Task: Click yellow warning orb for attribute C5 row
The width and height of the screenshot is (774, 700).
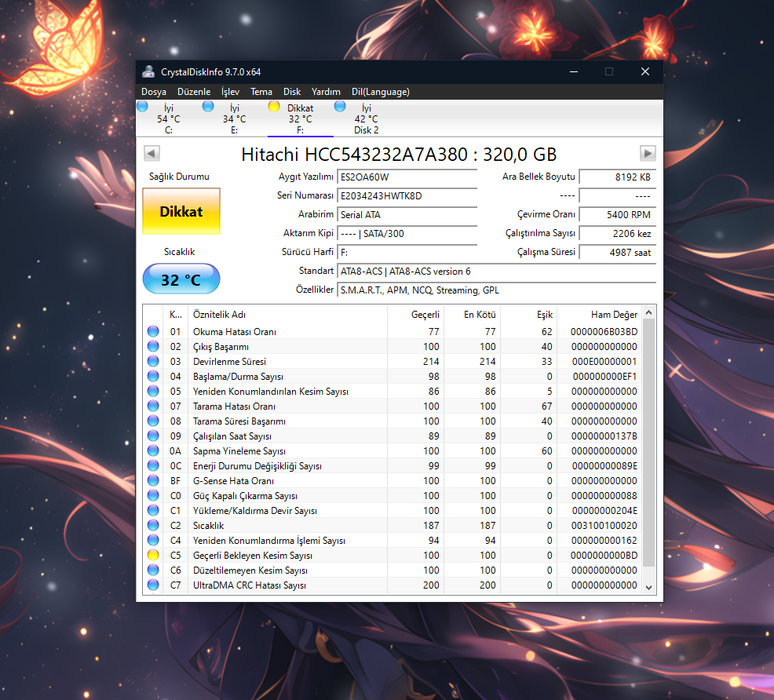Action: click(x=153, y=555)
